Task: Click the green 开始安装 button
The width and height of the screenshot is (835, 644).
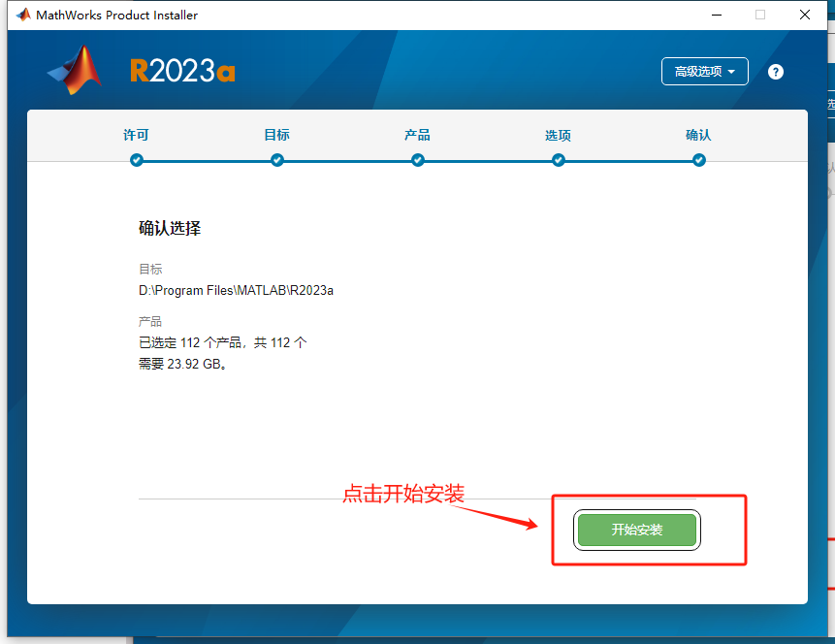Action: tap(637, 530)
